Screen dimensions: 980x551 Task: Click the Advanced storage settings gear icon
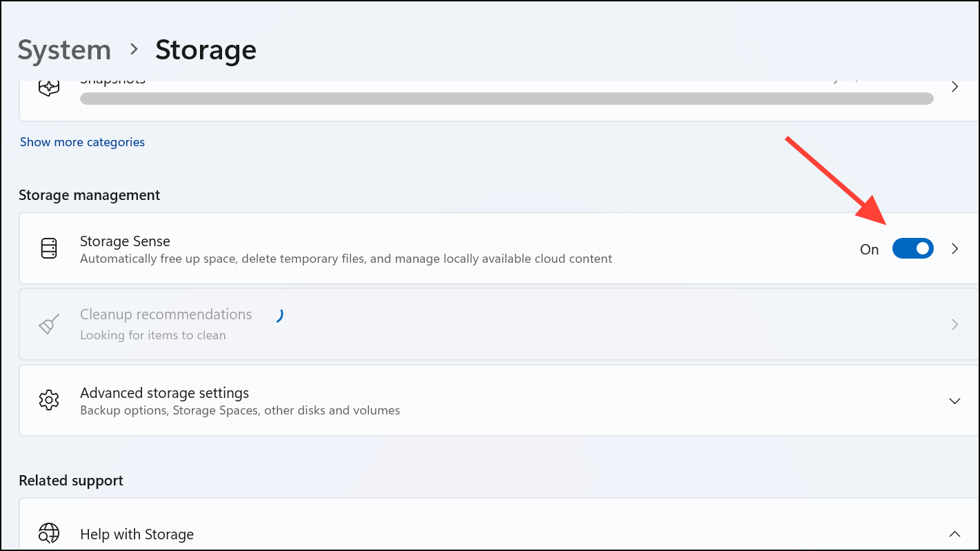pyautogui.click(x=49, y=400)
